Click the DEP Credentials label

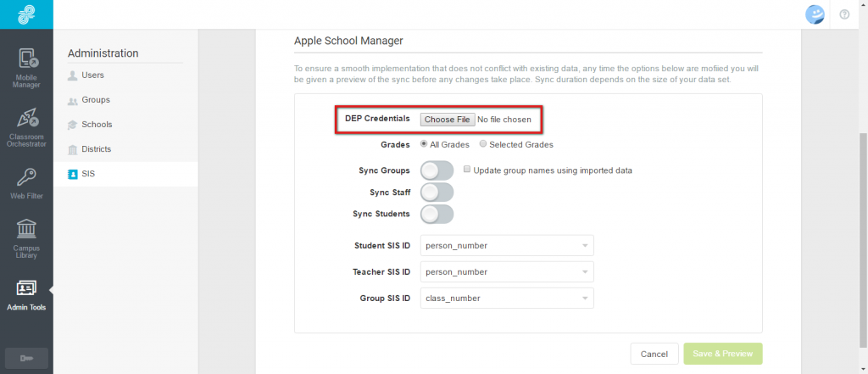pos(377,119)
